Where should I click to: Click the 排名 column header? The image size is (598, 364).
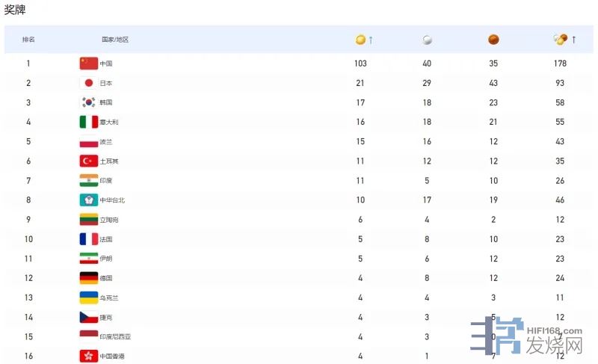point(28,40)
